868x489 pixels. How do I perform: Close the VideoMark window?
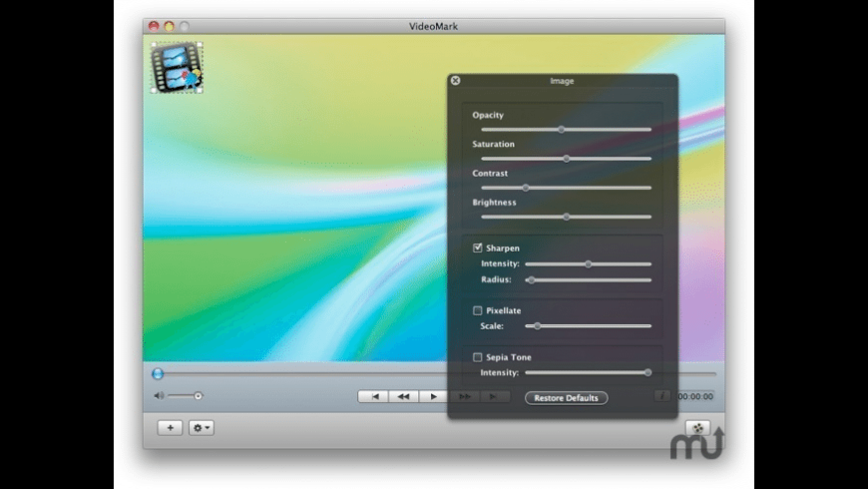click(154, 26)
